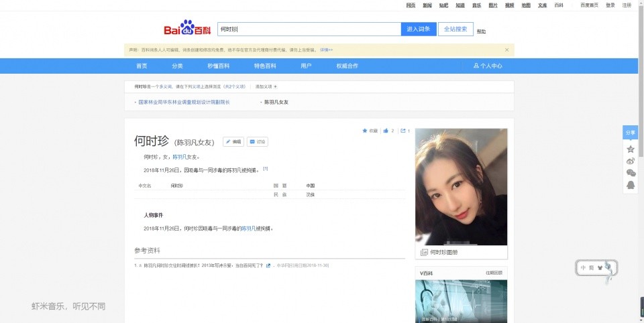This screenshot has height=323, width=644.
Task: Click the 百度首页 link
Action: pyautogui.click(x=590, y=5)
